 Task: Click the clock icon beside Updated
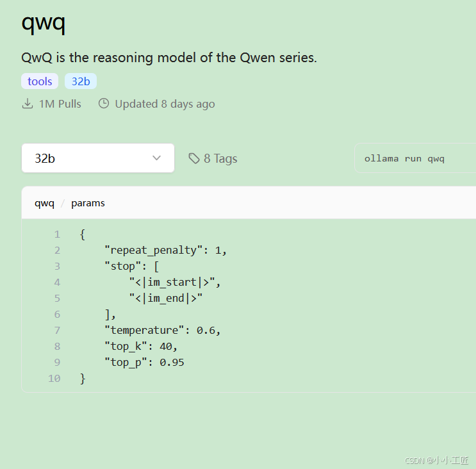point(104,104)
